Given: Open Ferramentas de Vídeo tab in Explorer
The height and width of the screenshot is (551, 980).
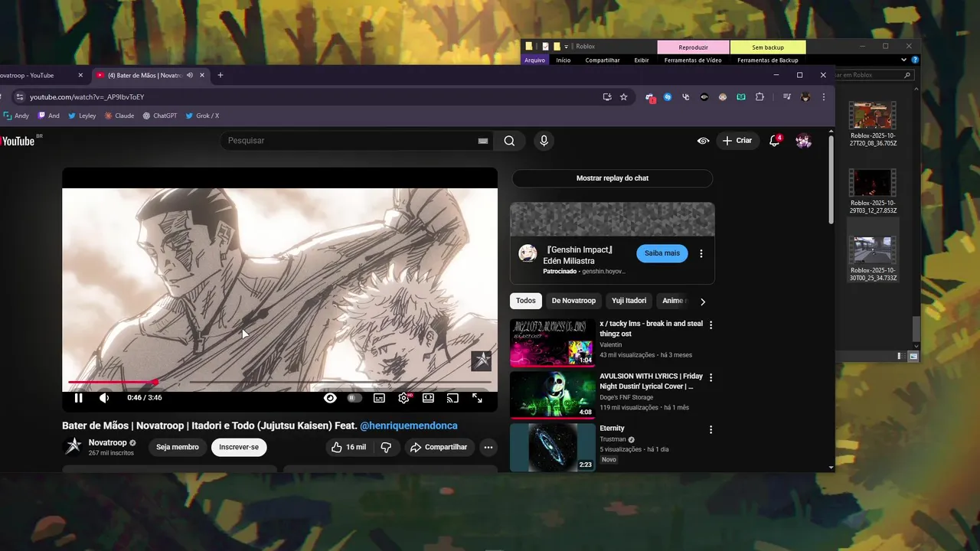Looking at the screenshot, I should [693, 60].
